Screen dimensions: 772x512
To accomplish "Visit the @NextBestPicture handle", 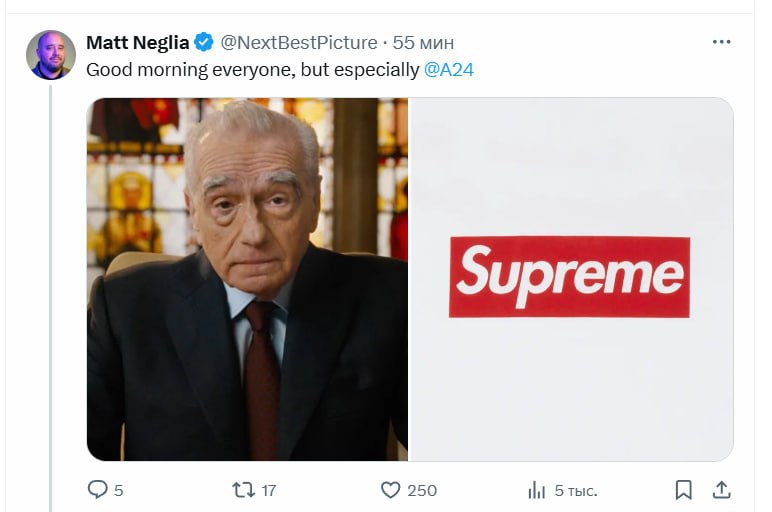I will pos(299,43).
